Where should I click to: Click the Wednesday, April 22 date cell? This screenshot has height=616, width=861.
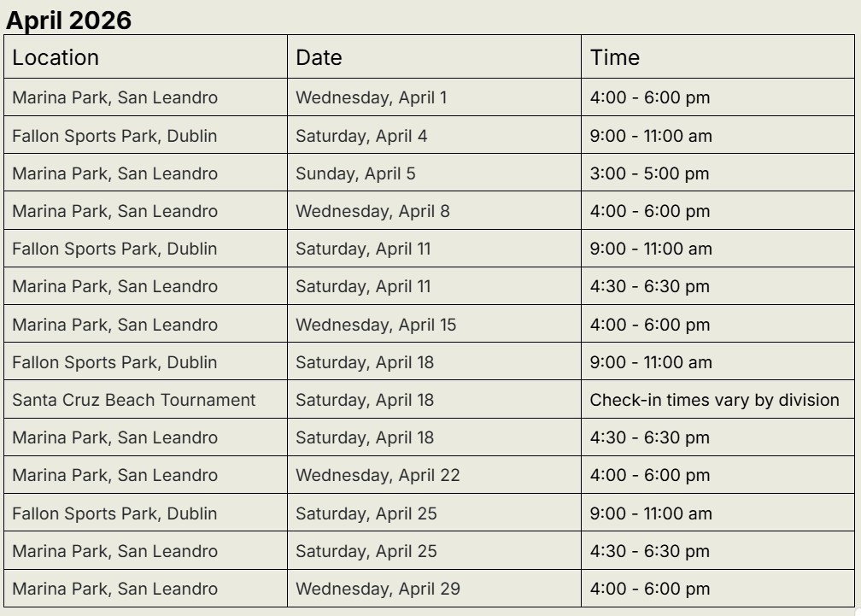point(378,475)
